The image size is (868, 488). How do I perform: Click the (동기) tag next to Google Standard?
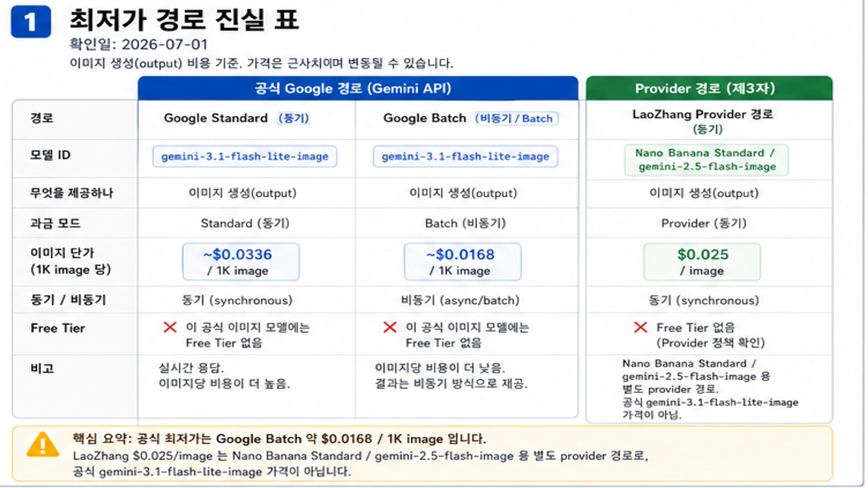[293, 118]
